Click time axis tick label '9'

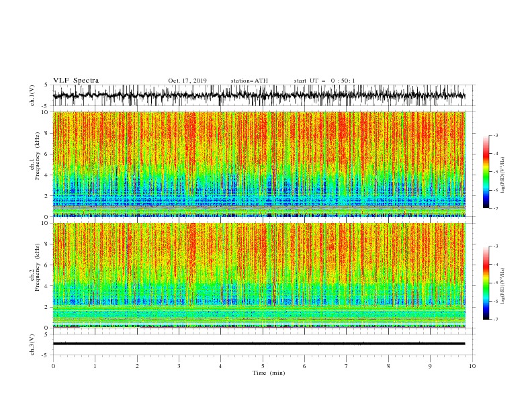[x=430, y=366]
